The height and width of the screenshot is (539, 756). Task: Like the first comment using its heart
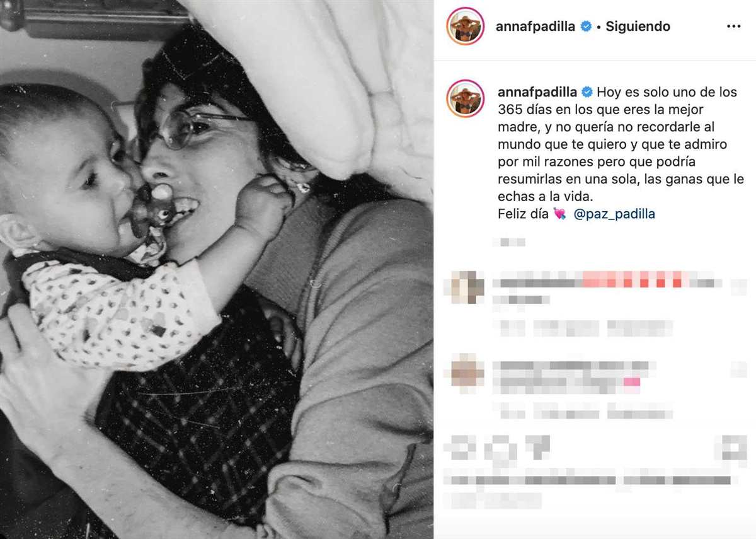[x=736, y=287]
